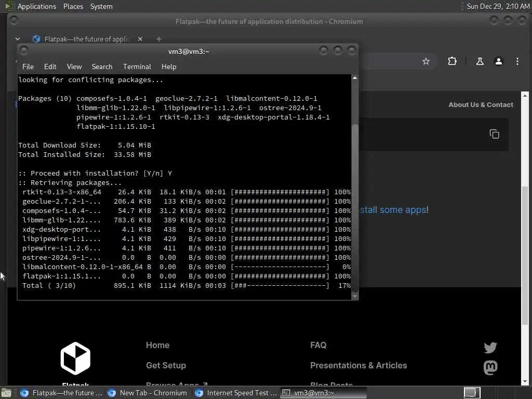
Task: Open terminal File menu
Action: pos(28,66)
